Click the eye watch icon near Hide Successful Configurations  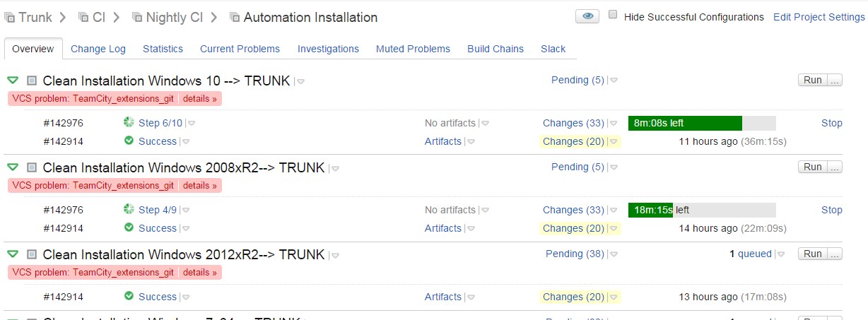click(x=587, y=17)
